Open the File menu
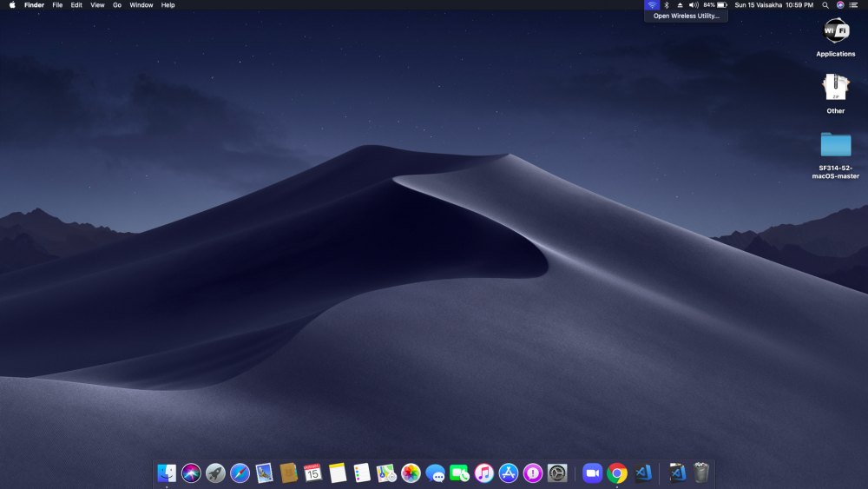Screen dimensions: 868x489 click(x=57, y=5)
